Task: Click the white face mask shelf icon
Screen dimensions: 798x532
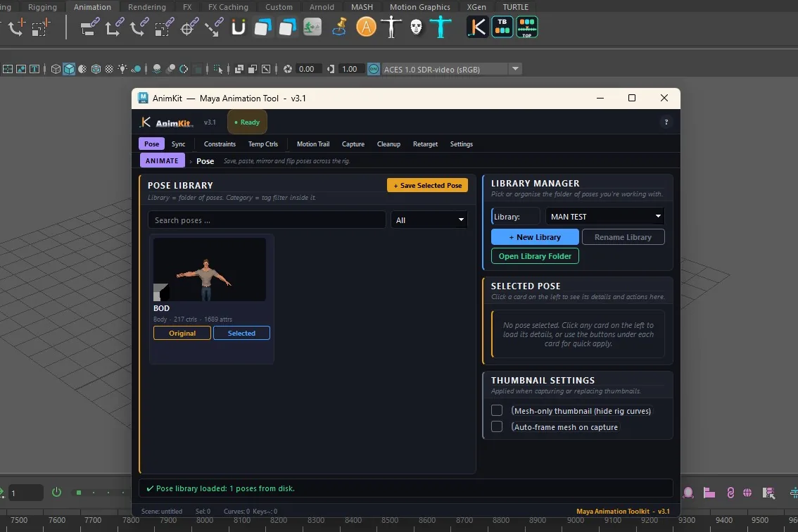Action: click(416, 27)
